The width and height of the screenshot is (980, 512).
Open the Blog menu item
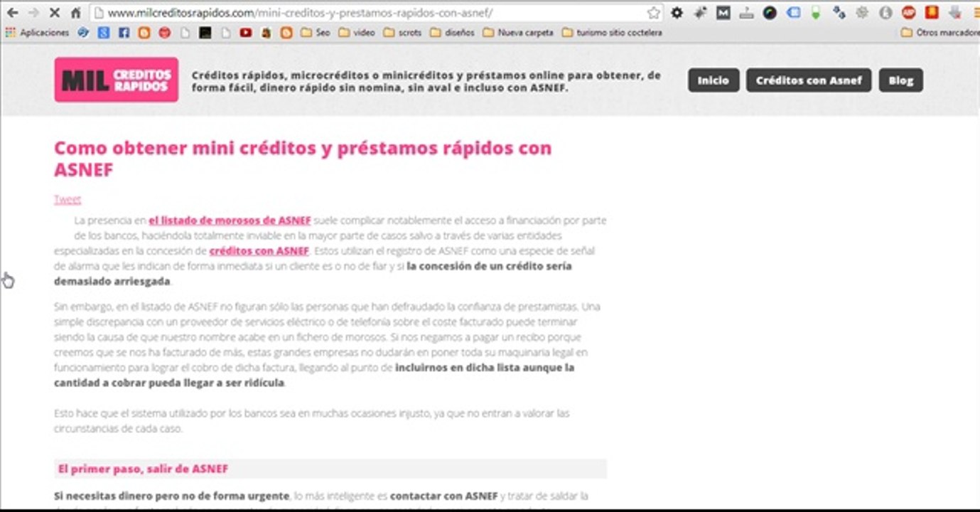(901, 80)
